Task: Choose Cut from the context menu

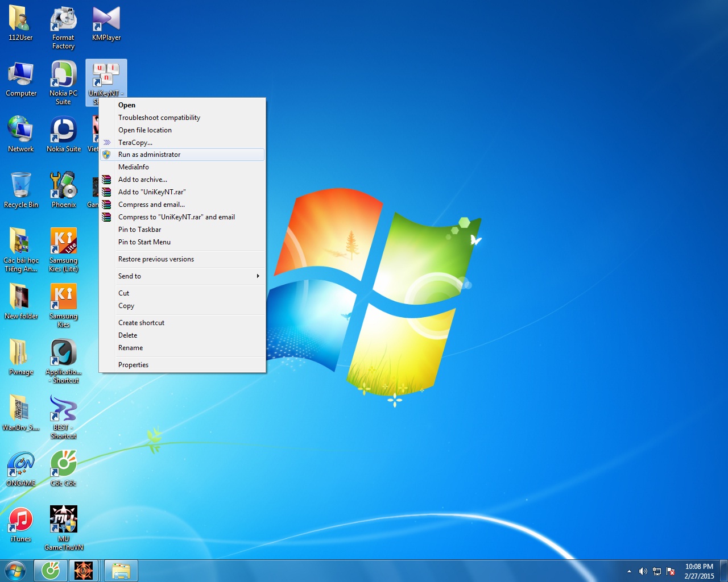Action: [182, 293]
